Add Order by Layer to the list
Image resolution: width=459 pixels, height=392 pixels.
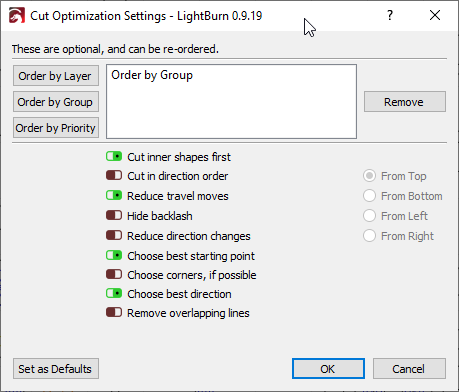click(56, 76)
